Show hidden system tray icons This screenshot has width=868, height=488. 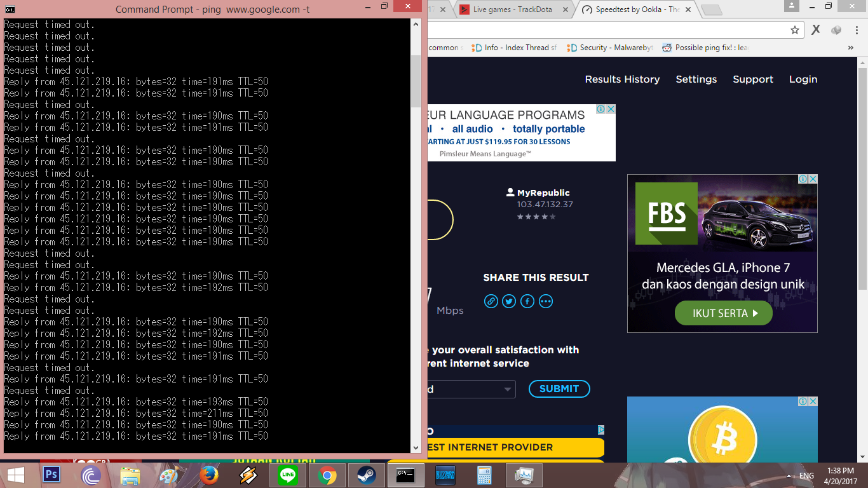789,476
